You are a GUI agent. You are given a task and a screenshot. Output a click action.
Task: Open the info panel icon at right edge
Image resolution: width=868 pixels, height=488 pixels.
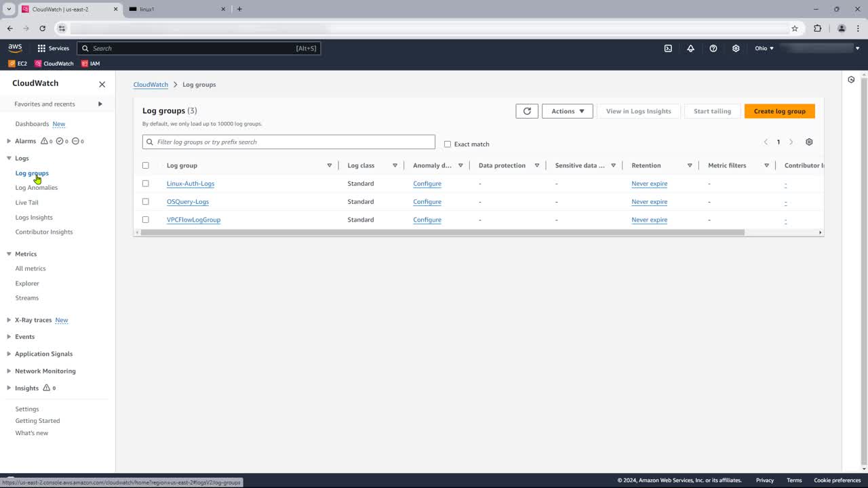(851, 79)
